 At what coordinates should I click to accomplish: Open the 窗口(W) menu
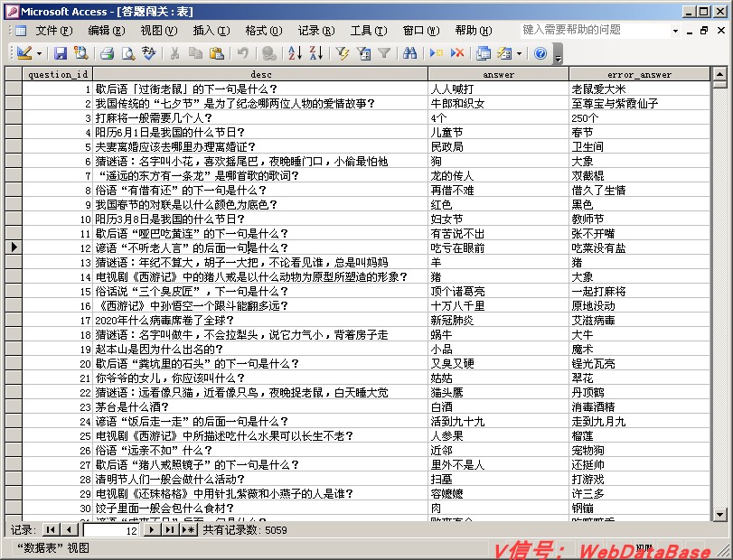tap(421, 31)
